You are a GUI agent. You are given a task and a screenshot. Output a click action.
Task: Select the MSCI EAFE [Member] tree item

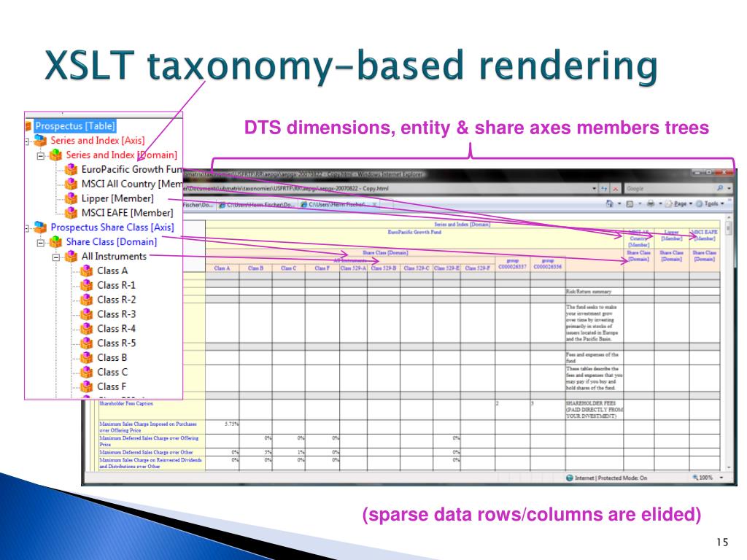point(127,212)
